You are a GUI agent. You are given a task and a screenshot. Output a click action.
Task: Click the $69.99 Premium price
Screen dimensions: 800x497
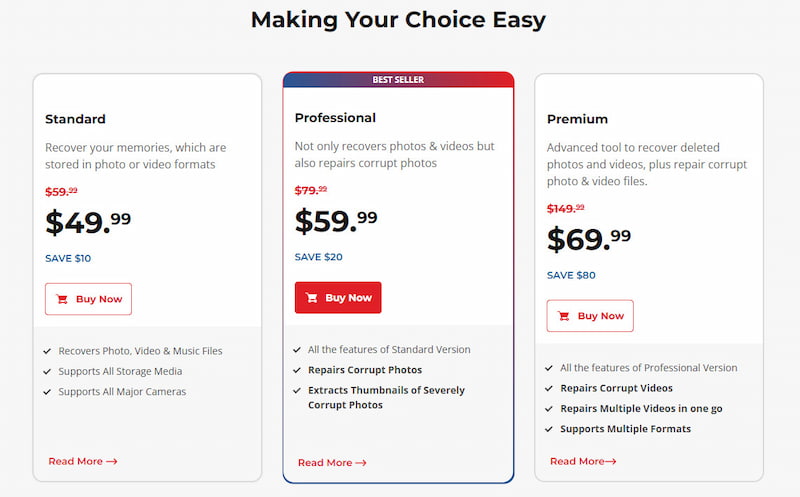click(x=589, y=239)
